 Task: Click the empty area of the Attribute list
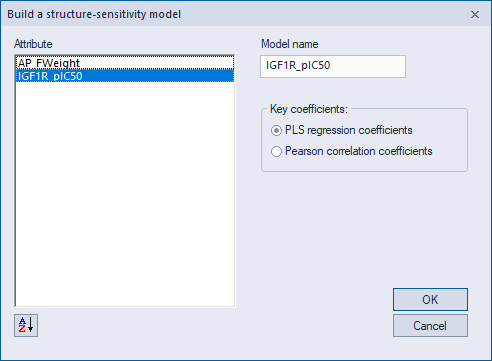125,193
